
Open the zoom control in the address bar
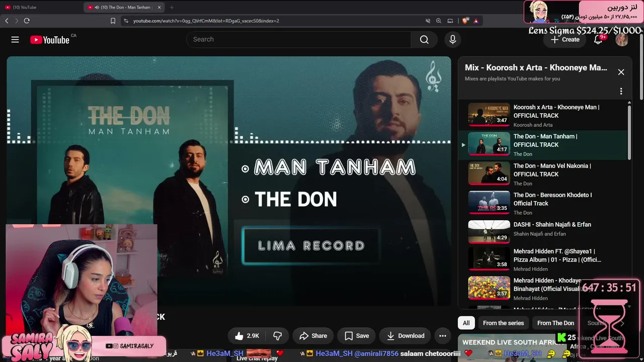439,21
